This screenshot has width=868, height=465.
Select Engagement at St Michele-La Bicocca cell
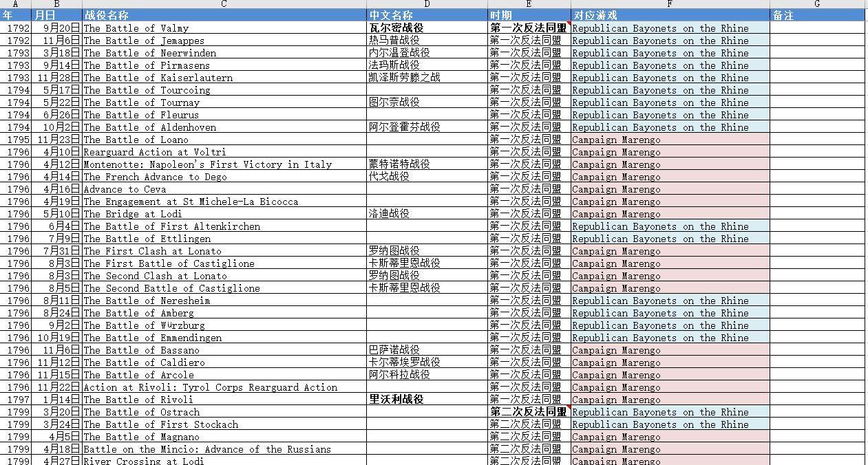point(224,202)
